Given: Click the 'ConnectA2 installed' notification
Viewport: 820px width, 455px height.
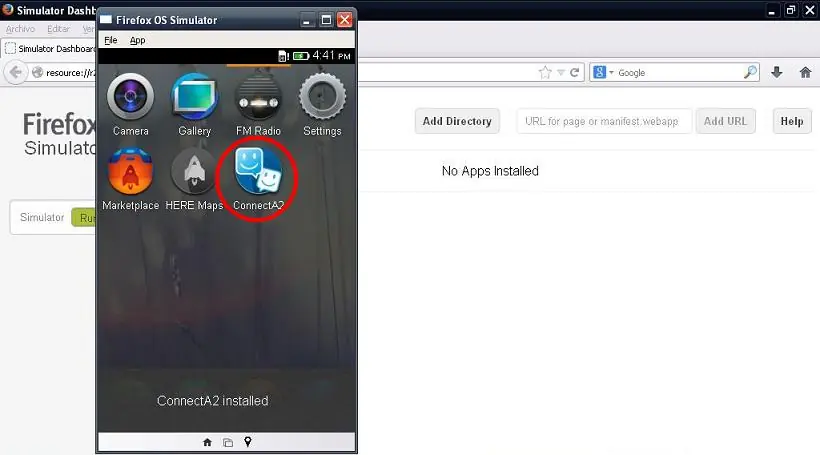Looking at the screenshot, I should pyautogui.click(x=212, y=401).
